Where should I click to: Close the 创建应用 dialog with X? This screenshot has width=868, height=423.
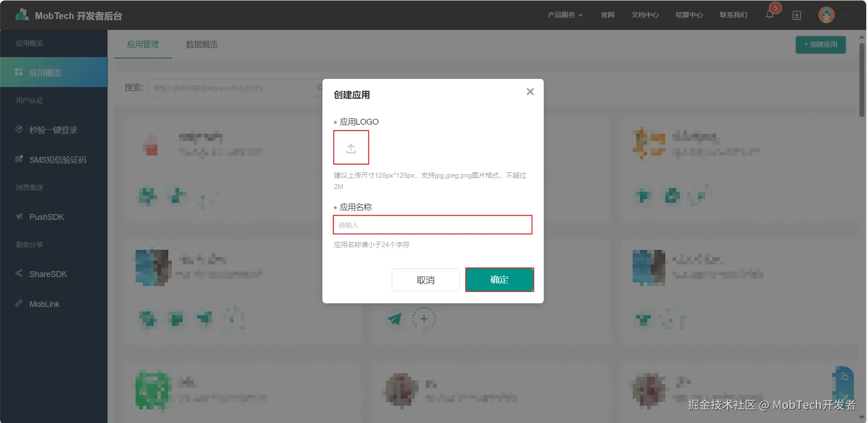530,92
